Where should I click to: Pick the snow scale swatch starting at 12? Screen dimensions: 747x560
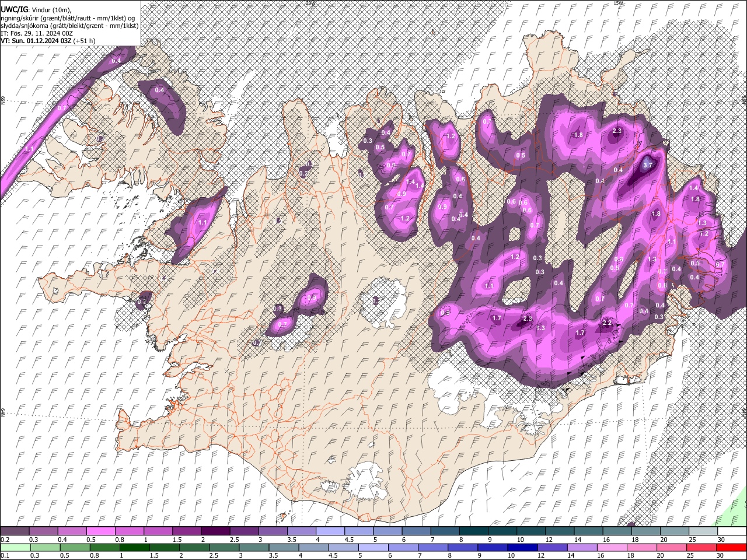[x=560, y=531]
